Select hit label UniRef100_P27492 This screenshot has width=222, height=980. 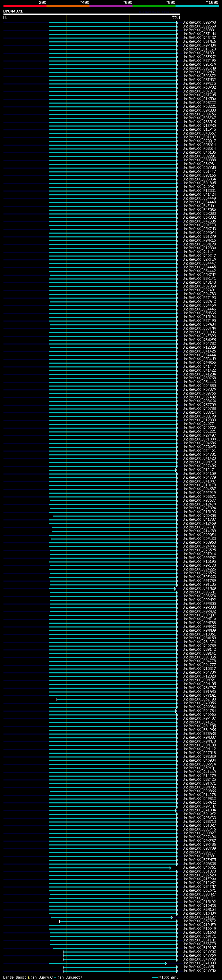pos(199,397)
